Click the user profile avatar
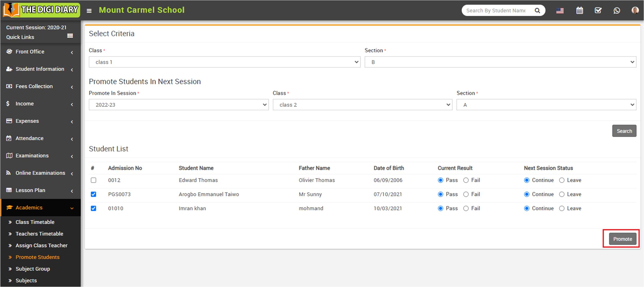The height and width of the screenshot is (287, 644). [x=635, y=10]
